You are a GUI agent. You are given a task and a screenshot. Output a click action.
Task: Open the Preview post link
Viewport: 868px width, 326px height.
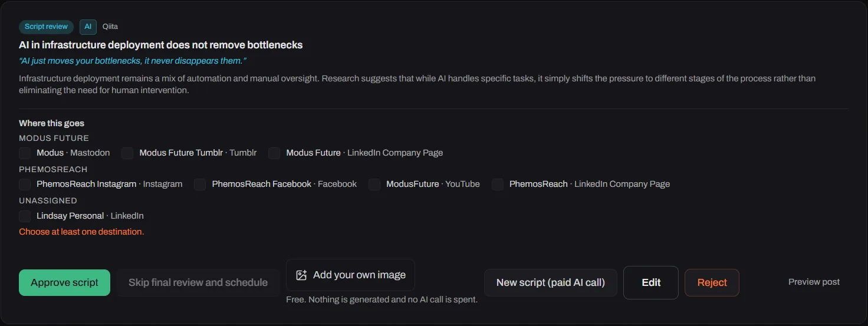point(814,282)
